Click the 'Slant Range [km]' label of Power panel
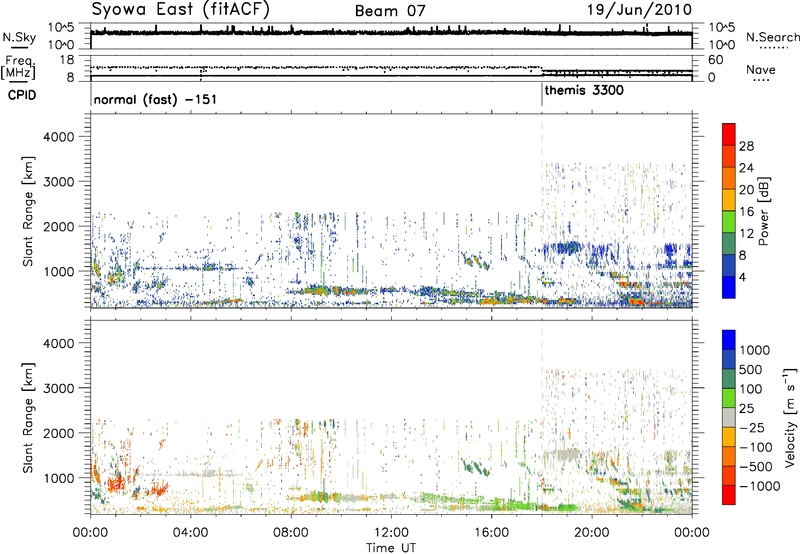Screen dimensions: 800x554 pyautogui.click(x=28, y=211)
